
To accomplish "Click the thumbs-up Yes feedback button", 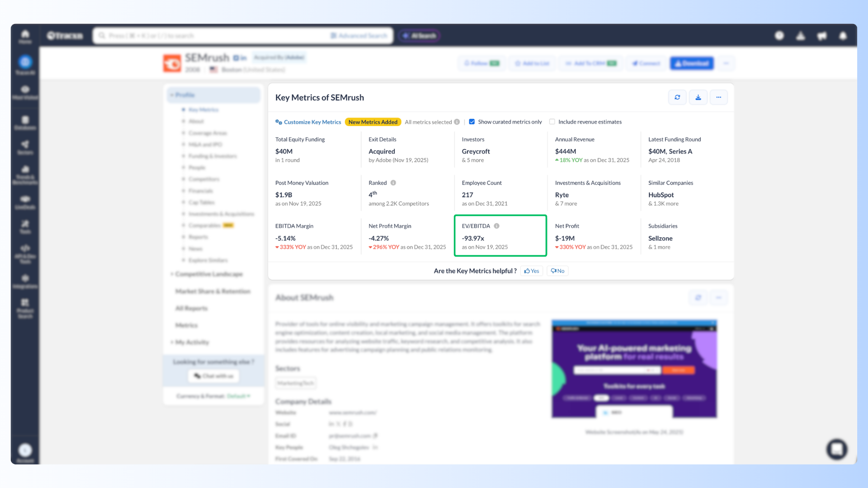I will pos(532,271).
